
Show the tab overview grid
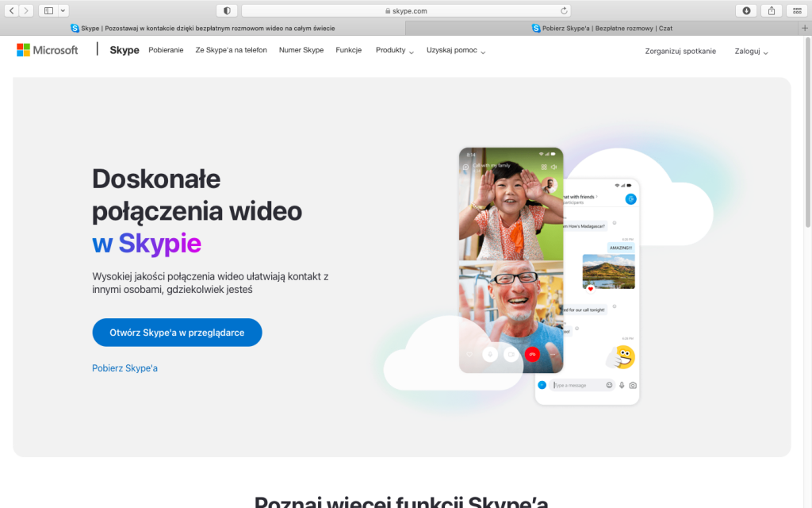795,10
